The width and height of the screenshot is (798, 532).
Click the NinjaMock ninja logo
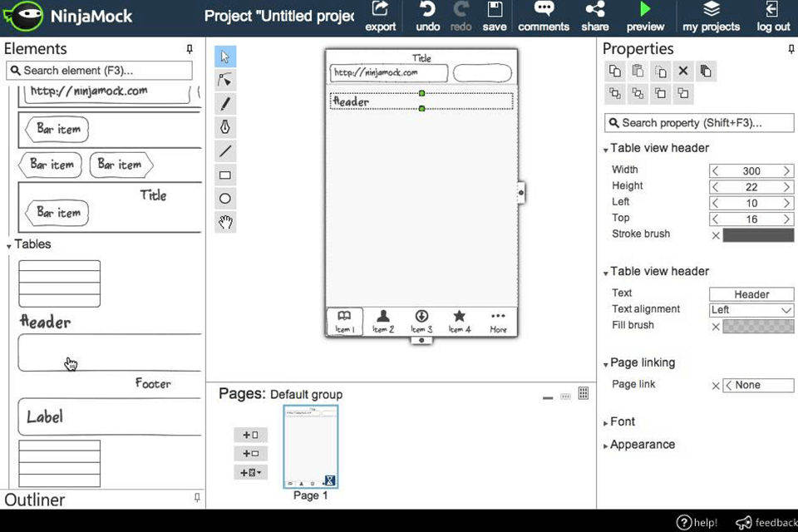pos(23,17)
